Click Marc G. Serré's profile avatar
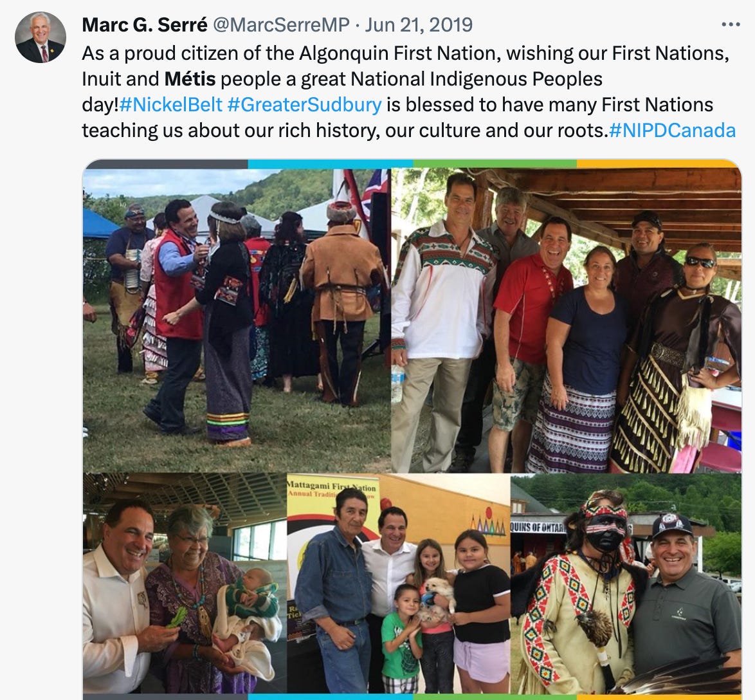The width and height of the screenshot is (755, 700). (41, 37)
